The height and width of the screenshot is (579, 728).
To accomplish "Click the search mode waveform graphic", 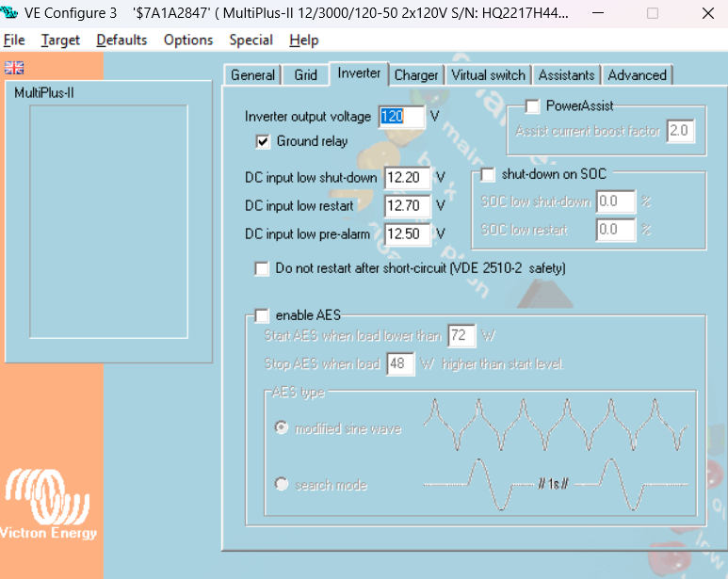I will click(x=556, y=484).
